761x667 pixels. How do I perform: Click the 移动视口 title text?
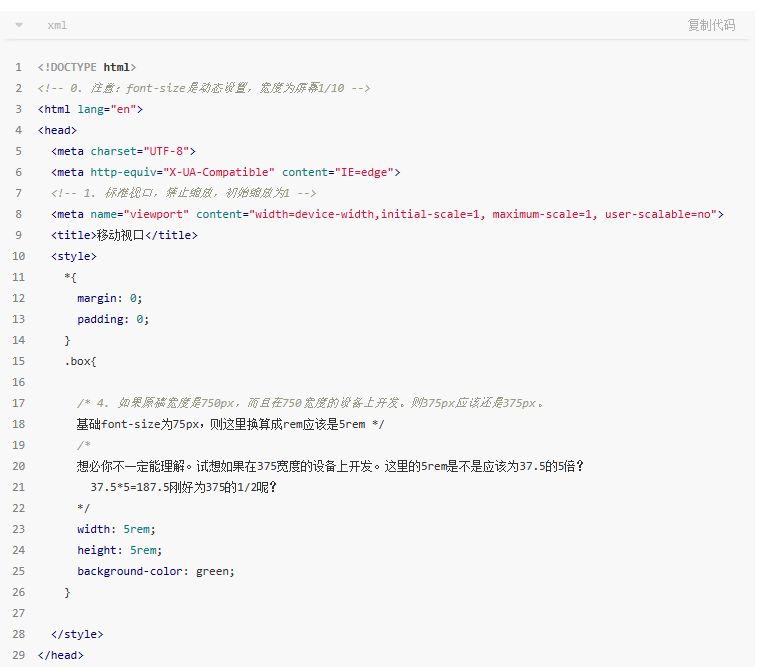pos(120,235)
